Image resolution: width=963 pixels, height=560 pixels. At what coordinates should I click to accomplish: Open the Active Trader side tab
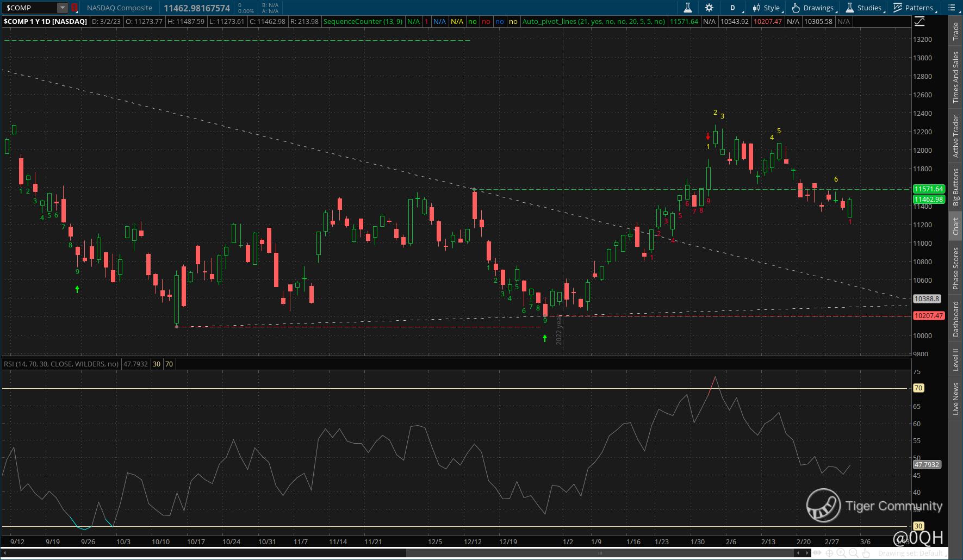(955, 136)
